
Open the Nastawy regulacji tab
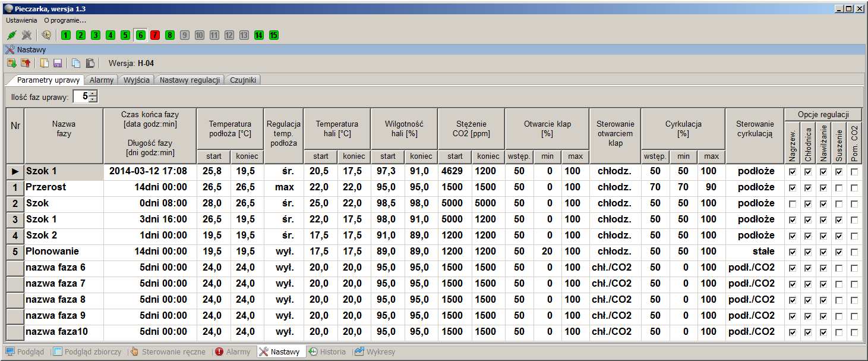click(x=190, y=80)
